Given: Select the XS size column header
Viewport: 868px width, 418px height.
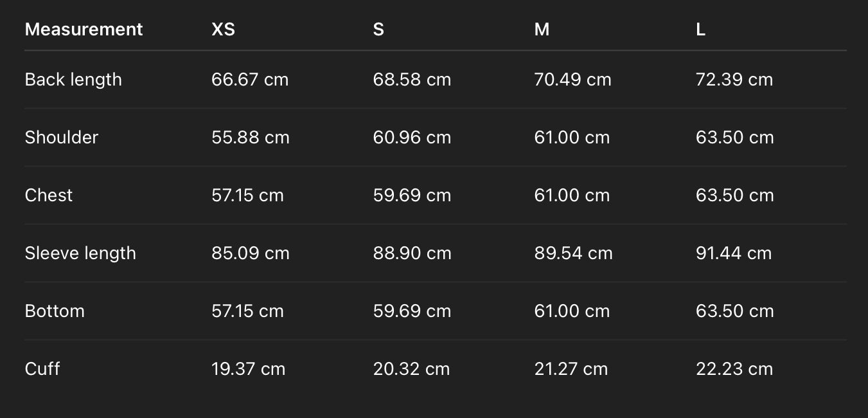Looking at the screenshot, I should tap(223, 30).
